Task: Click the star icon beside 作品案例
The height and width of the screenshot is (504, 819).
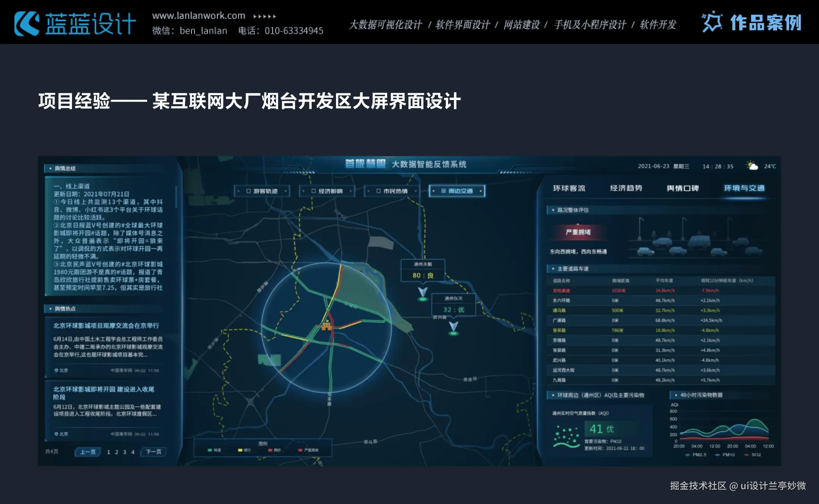Action: click(x=712, y=22)
